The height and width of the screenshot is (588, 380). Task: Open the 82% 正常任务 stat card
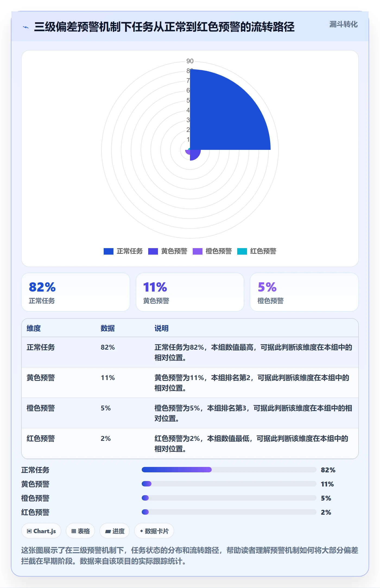pyautogui.click(x=76, y=292)
